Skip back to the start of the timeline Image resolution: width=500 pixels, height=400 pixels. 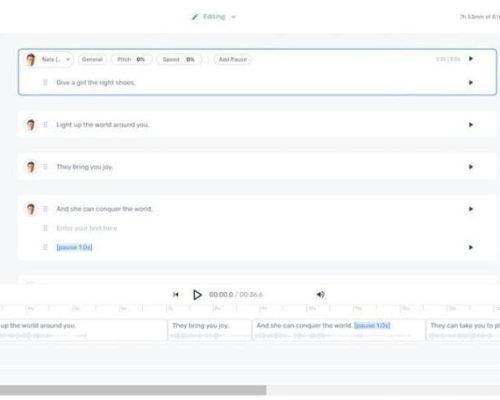click(176, 295)
